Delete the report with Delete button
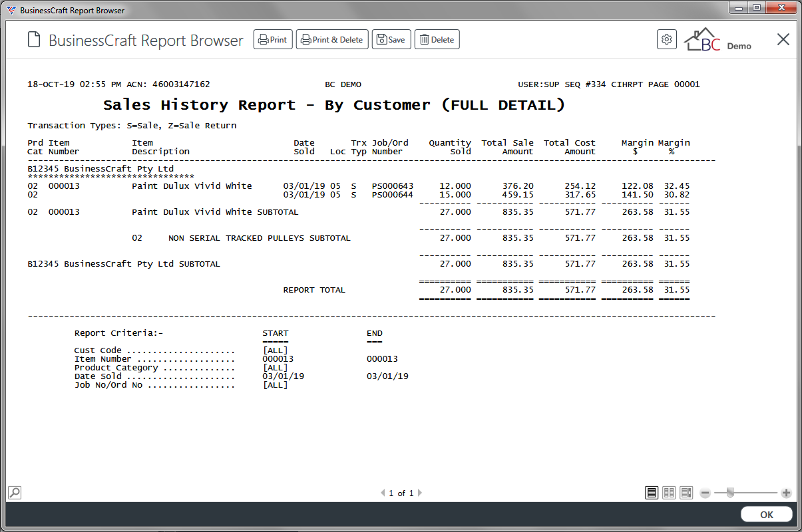Screen dimensions: 802x532 (x=437, y=40)
